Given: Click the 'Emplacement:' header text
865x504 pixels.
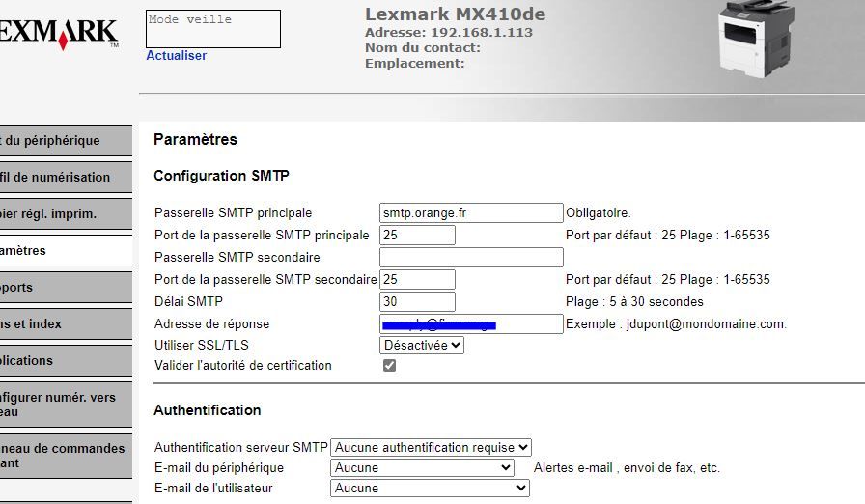Looking at the screenshot, I should [x=414, y=64].
